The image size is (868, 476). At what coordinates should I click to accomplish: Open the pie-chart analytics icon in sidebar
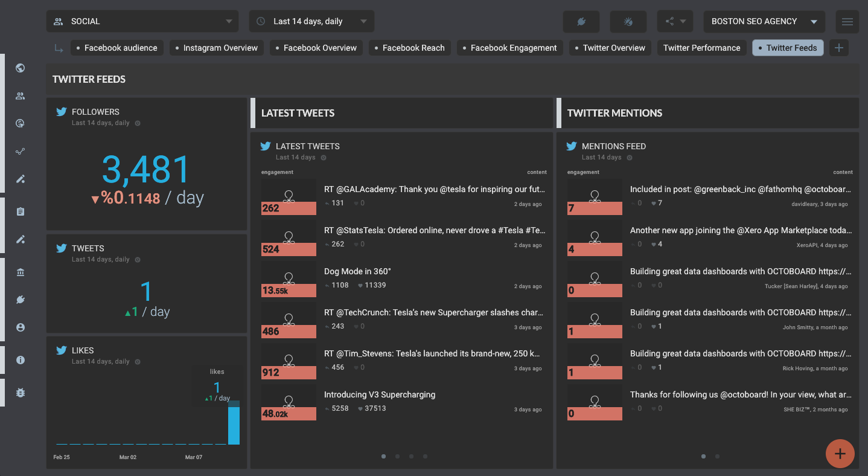tap(20, 123)
